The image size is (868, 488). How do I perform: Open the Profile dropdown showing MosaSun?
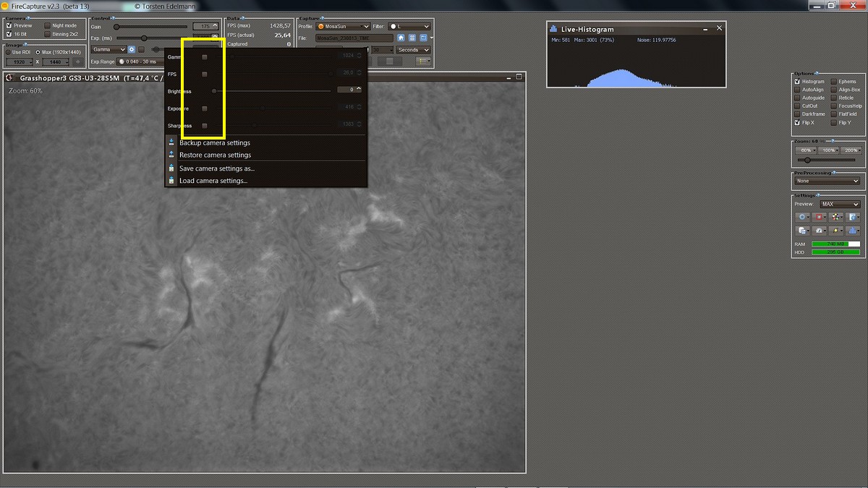[x=344, y=27]
